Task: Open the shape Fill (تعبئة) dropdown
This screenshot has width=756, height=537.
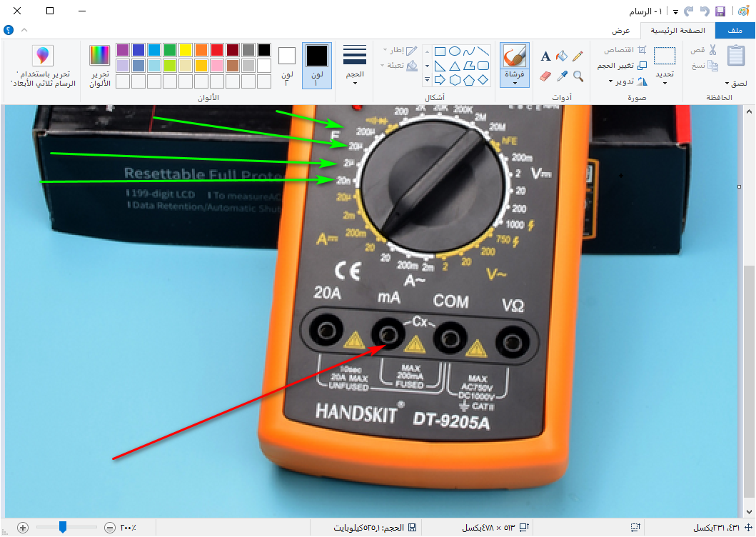Action: click(x=399, y=66)
